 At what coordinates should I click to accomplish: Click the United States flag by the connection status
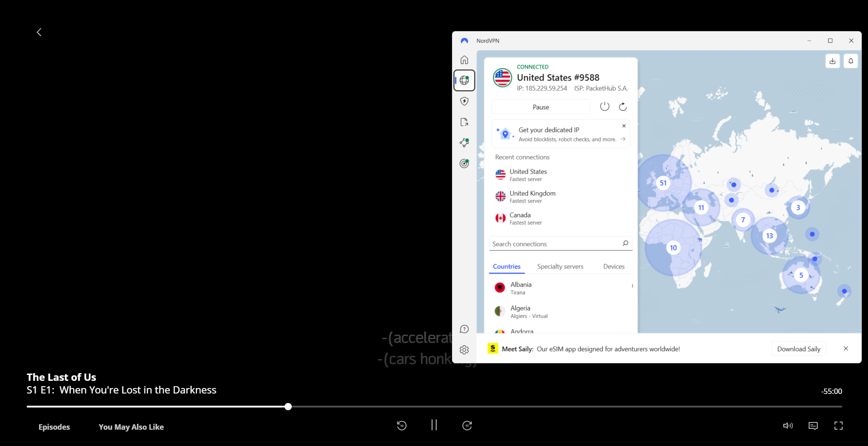[502, 77]
